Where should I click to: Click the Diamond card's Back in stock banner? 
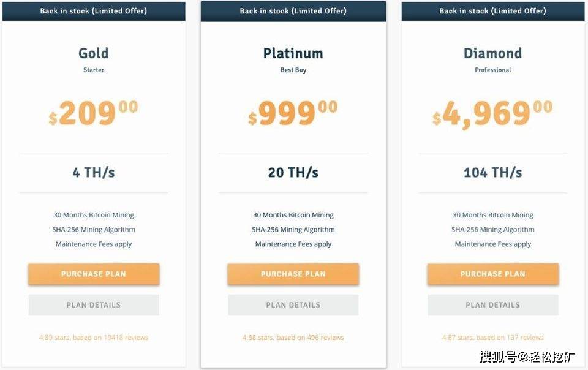pyautogui.click(x=493, y=11)
